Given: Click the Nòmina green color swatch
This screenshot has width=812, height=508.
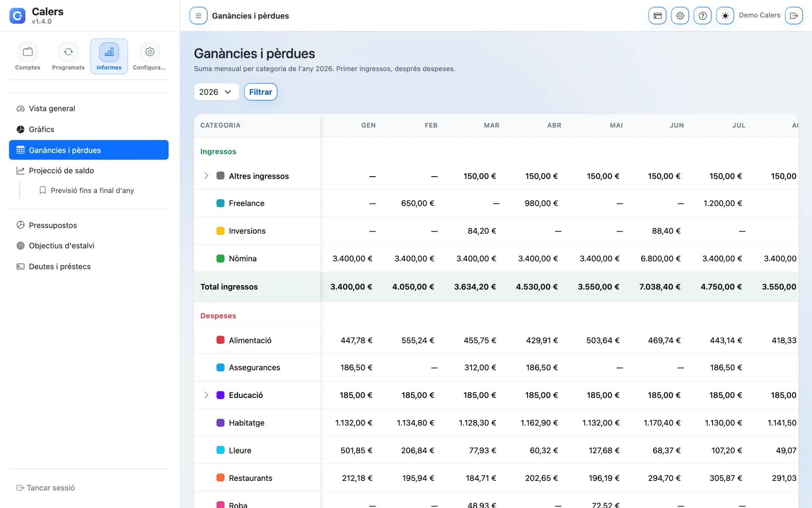Looking at the screenshot, I should 220,258.
